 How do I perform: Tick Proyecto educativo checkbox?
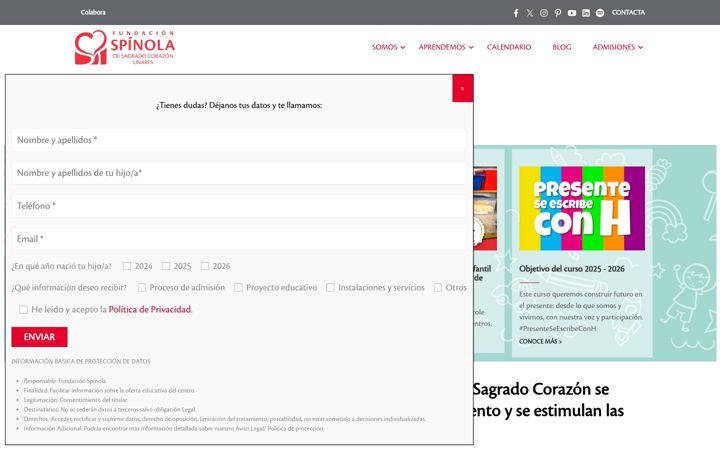tap(238, 287)
